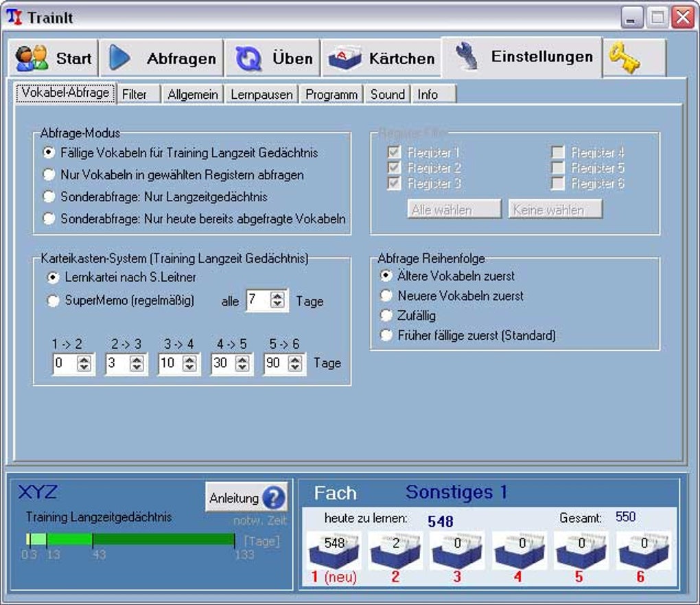Viewport: 700px width, 605px height.
Task: Toggle Register 2 checkbox
Action: [394, 168]
